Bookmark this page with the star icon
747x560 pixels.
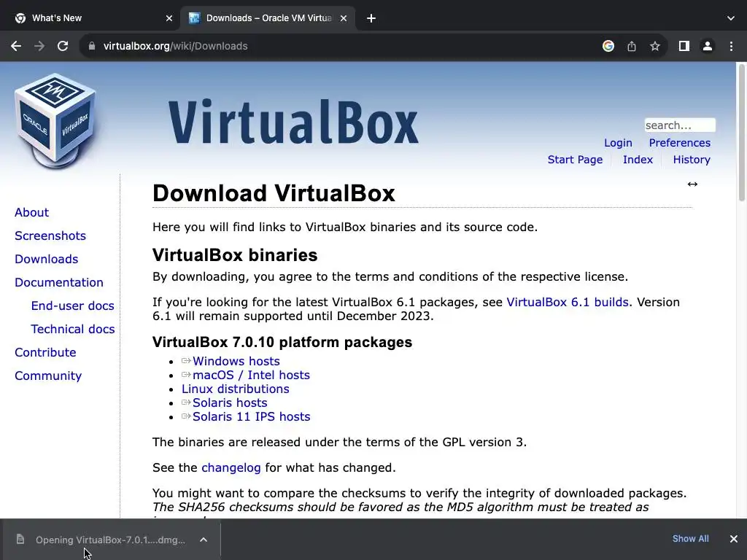(x=655, y=46)
